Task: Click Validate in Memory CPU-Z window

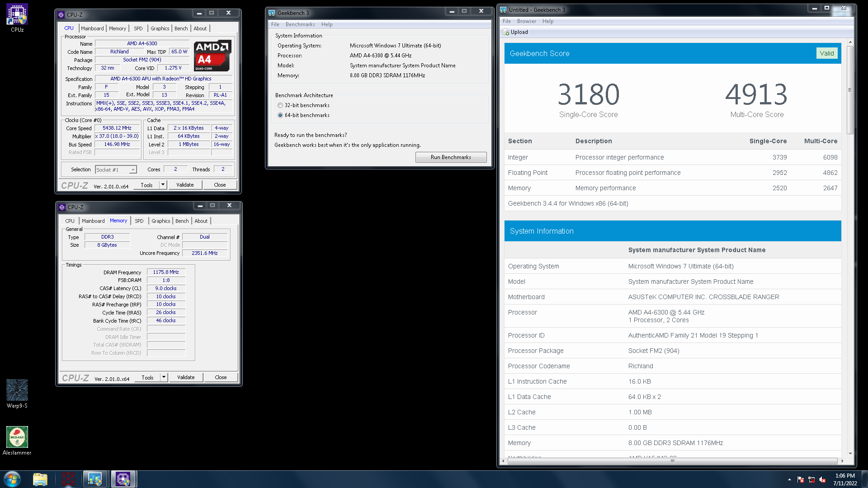Action: tap(186, 377)
